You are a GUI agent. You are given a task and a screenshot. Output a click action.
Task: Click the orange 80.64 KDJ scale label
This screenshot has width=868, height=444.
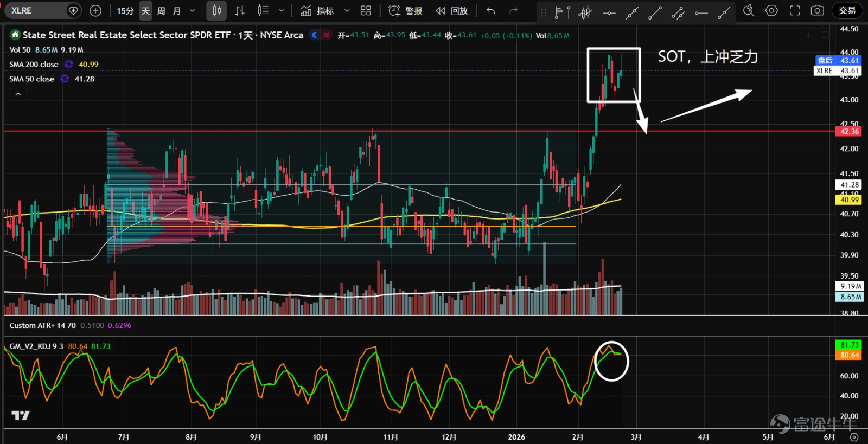click(x=849, y=355)
